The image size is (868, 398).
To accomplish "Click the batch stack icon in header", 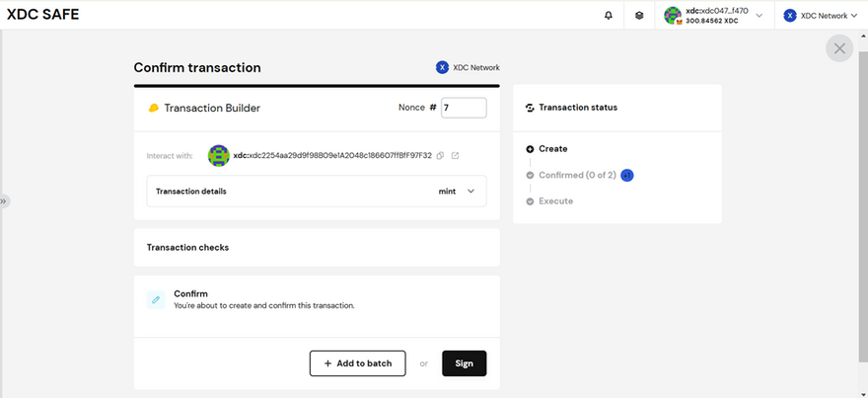I will click(x=639, y=16).
